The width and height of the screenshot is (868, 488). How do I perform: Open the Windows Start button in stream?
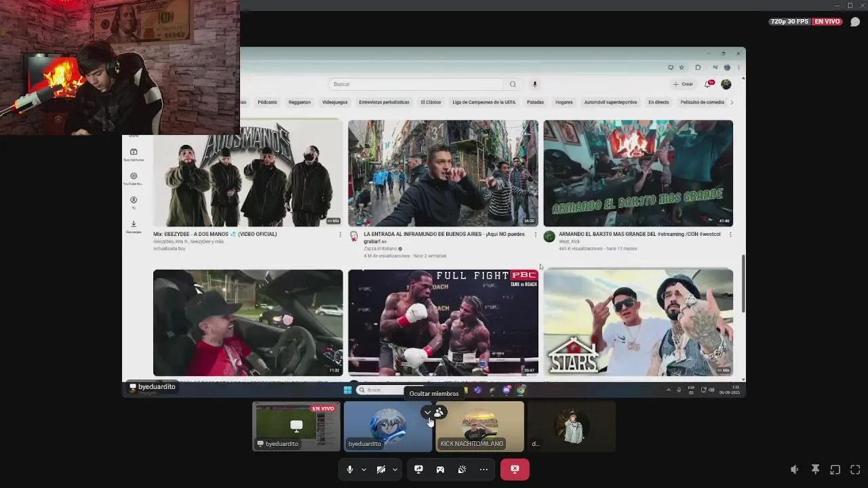click(x=348, y=390)
